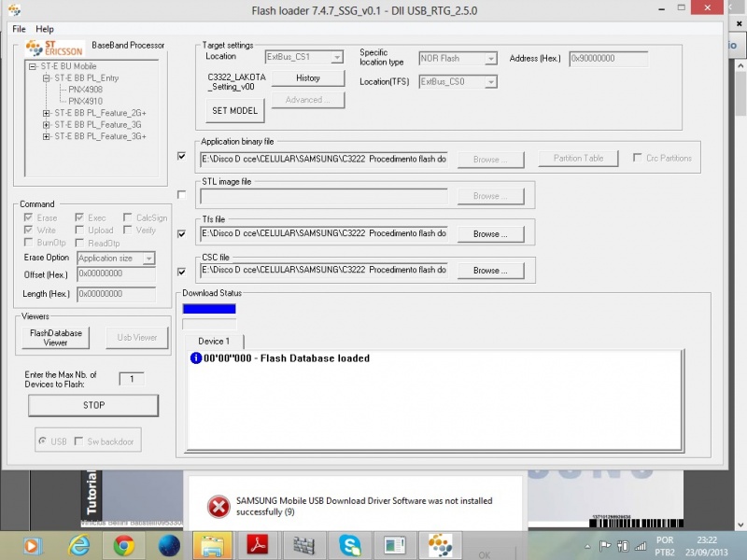Viewport: 747px width, 560px height.
Task: Expand the ST-E BB PL_Feature_3G node
Action: (x=46, y=125)
